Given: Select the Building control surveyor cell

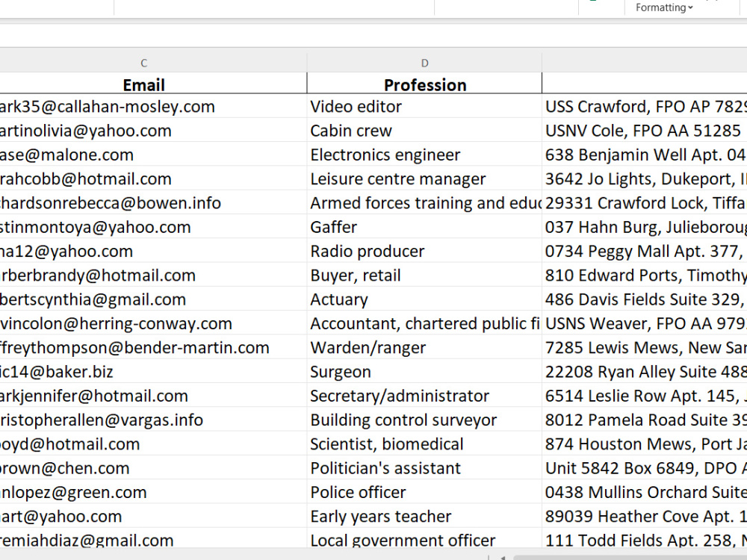Looking at the screenshot, I should 424,420.
